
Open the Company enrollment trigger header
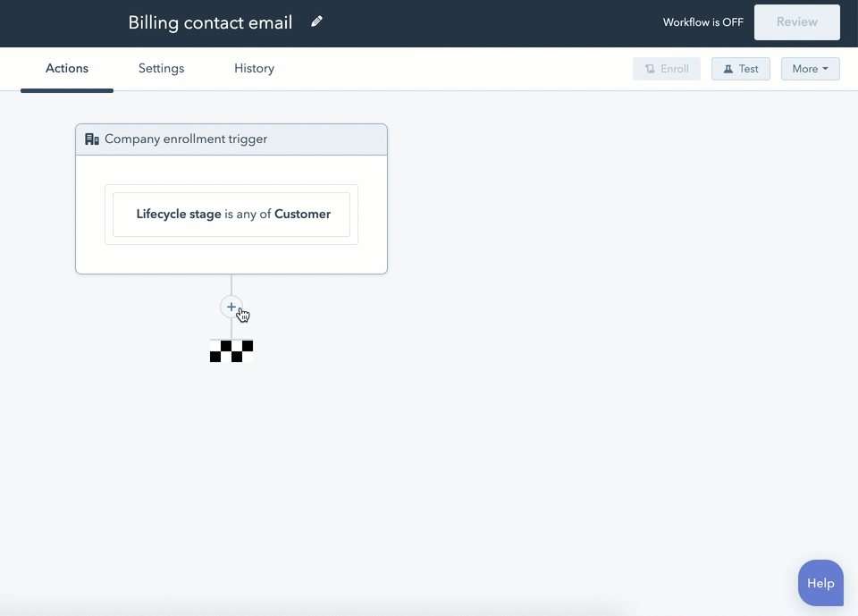(231, 139)
